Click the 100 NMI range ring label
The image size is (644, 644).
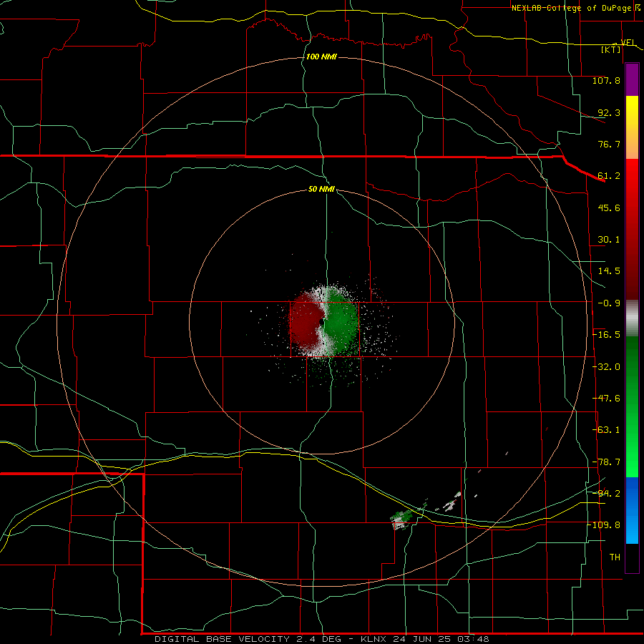pos(321,57)
